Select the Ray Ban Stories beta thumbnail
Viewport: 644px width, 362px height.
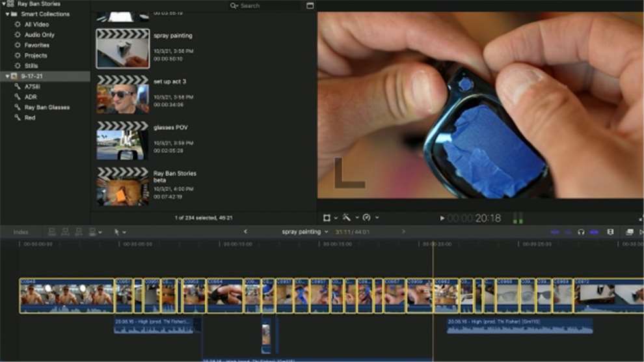pyautogui.click(x=123, y=186)
